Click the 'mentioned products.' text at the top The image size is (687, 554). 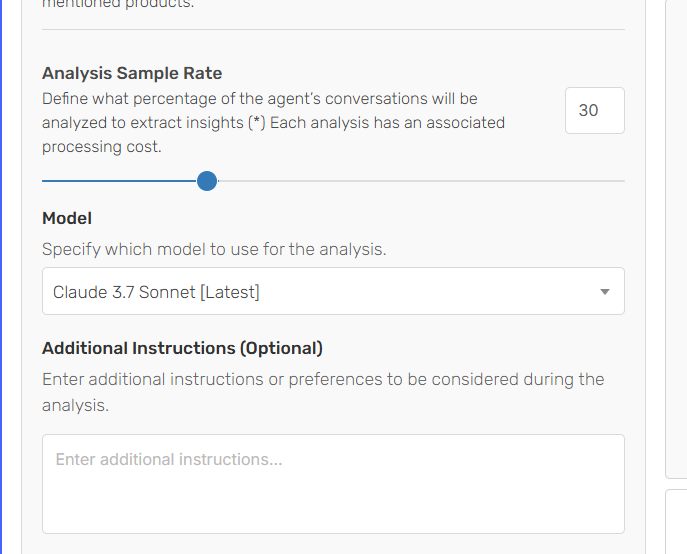tap(118, 4)
